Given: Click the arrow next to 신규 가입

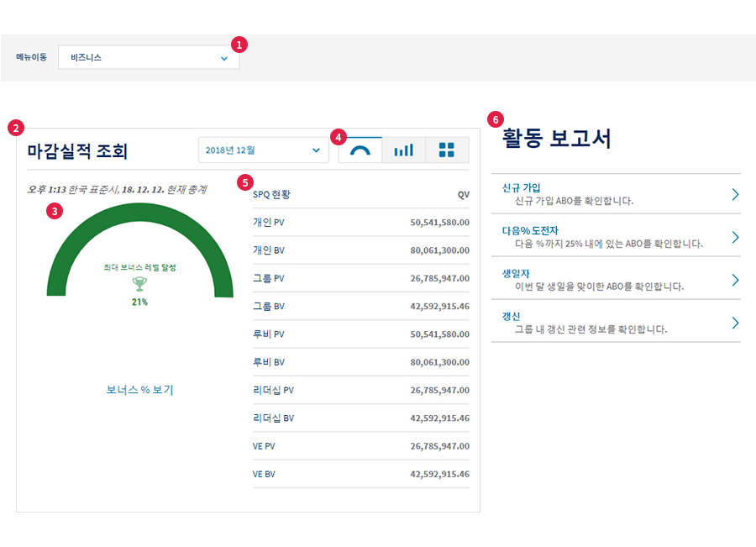Looking at the screenshot, I should [735, 194].
